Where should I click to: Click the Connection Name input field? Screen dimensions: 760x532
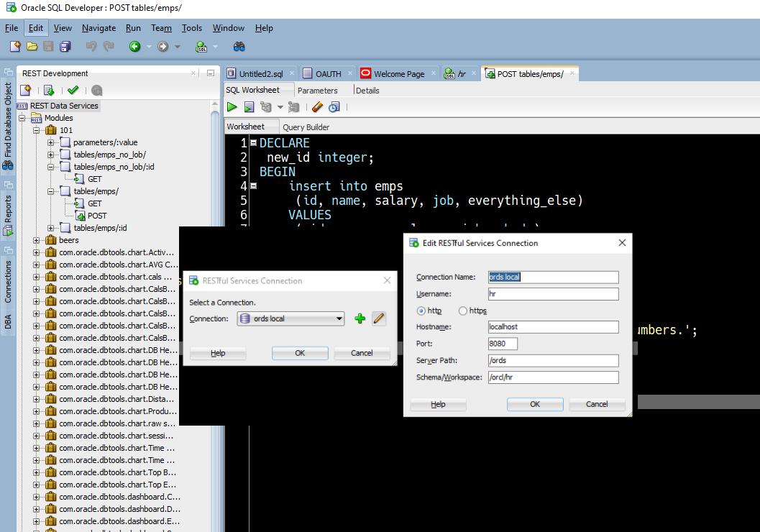point(554,278)
